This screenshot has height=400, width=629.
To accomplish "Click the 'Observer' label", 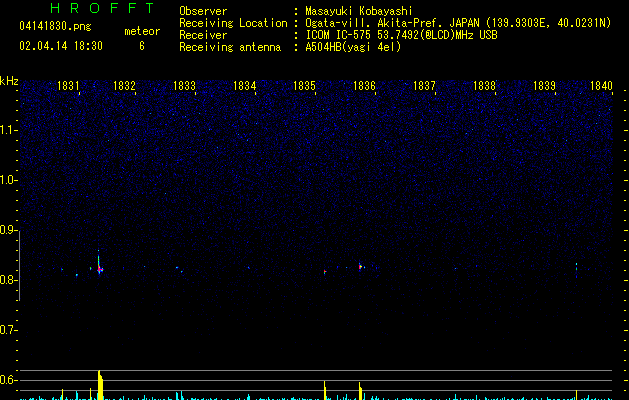I will [203, 11].
